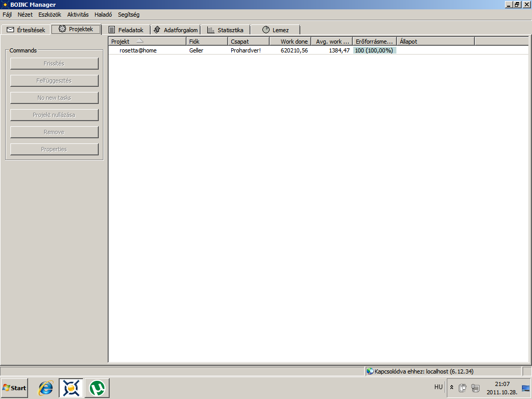Open the Segítség menu
This screenshot has height=399, width=532.
(x=129, y=15)
